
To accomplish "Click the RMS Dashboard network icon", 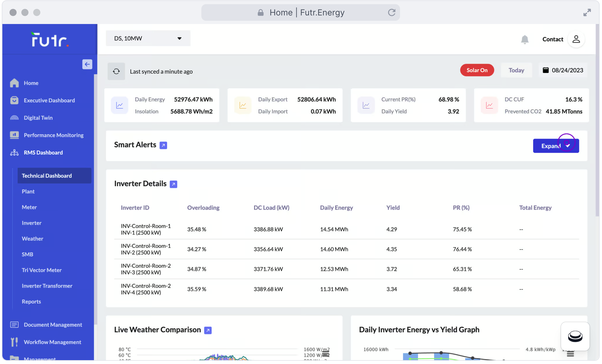I will (x=14, y=152).
